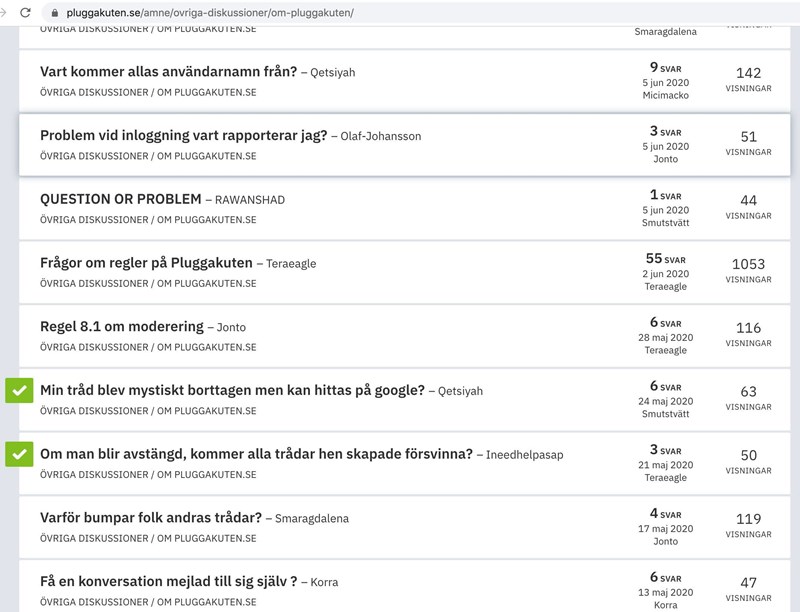Open thread 'Varför bumpar folk andras trådar?'
Image resolution: width=800 pixels, height=612 pixels.
click(x=150, y=518)
